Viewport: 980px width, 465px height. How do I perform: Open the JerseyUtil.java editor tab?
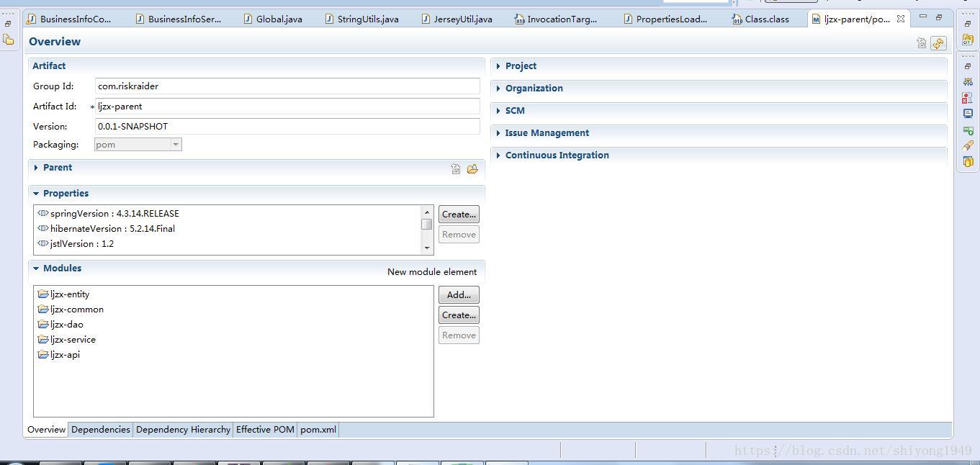[x=457, y=19]
